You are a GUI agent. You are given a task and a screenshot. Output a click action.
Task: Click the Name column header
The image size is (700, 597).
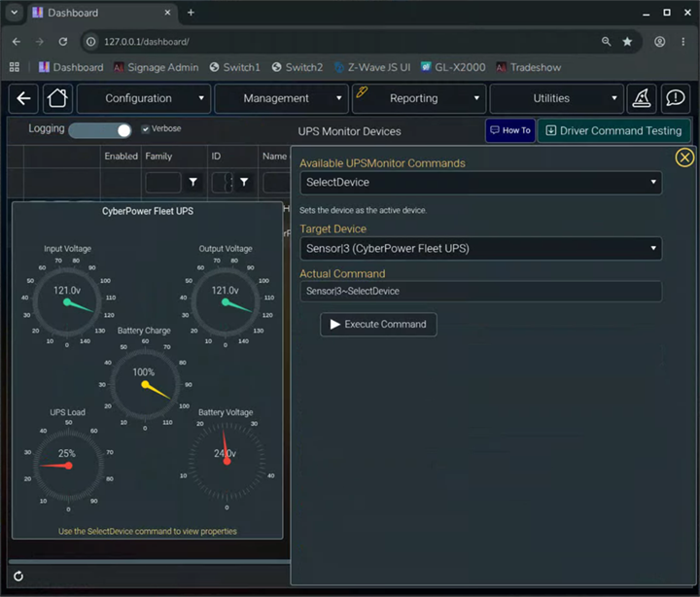click(274, 157)
